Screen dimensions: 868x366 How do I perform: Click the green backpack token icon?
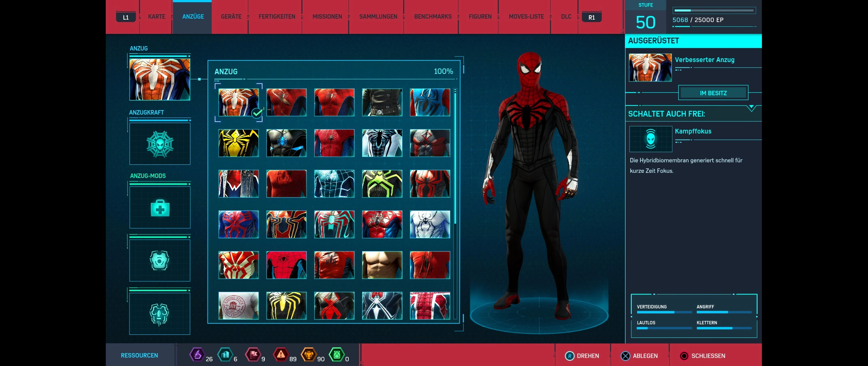pyautogui.click(x=337, y=355)
